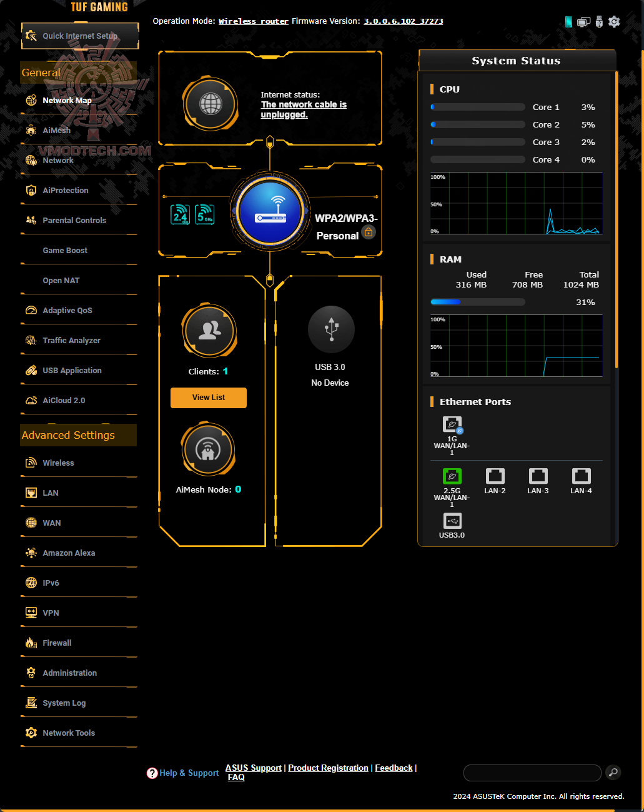Open the Internet status globe icon
644x812 pixels.
[x=211, y=104]
